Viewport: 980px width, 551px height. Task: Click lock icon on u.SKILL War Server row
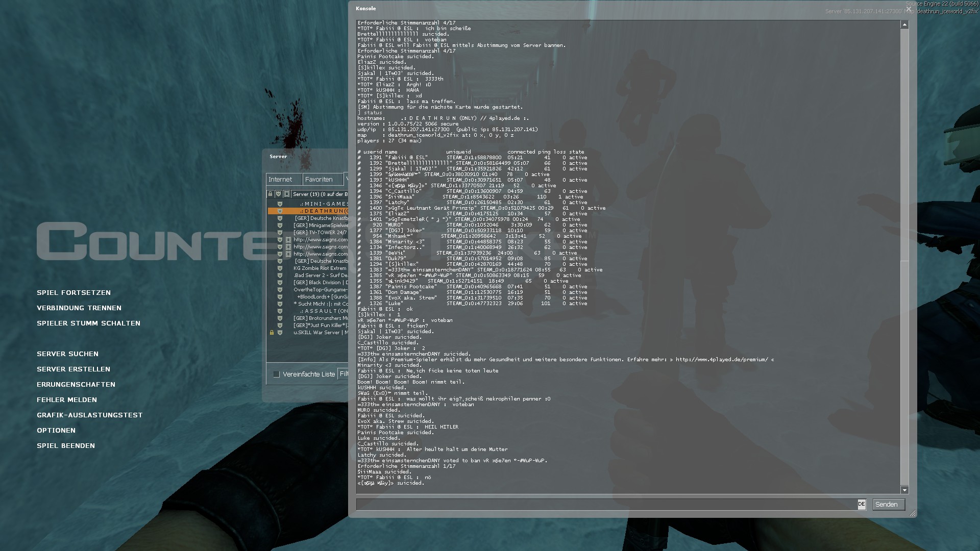click(272, 333)
